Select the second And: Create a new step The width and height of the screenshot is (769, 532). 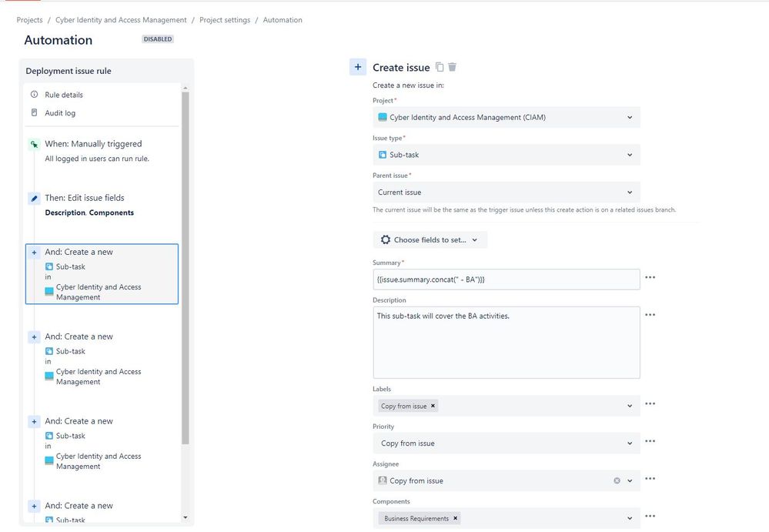tap(102, 359)
